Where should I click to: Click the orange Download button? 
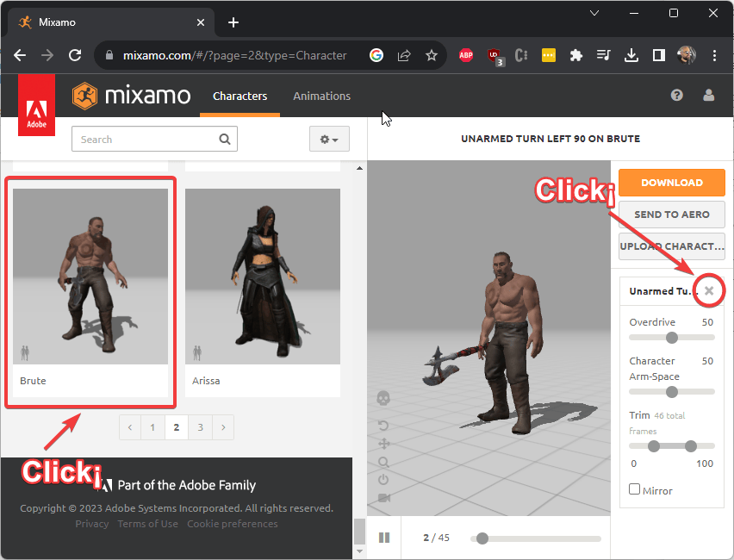[672, 183]
